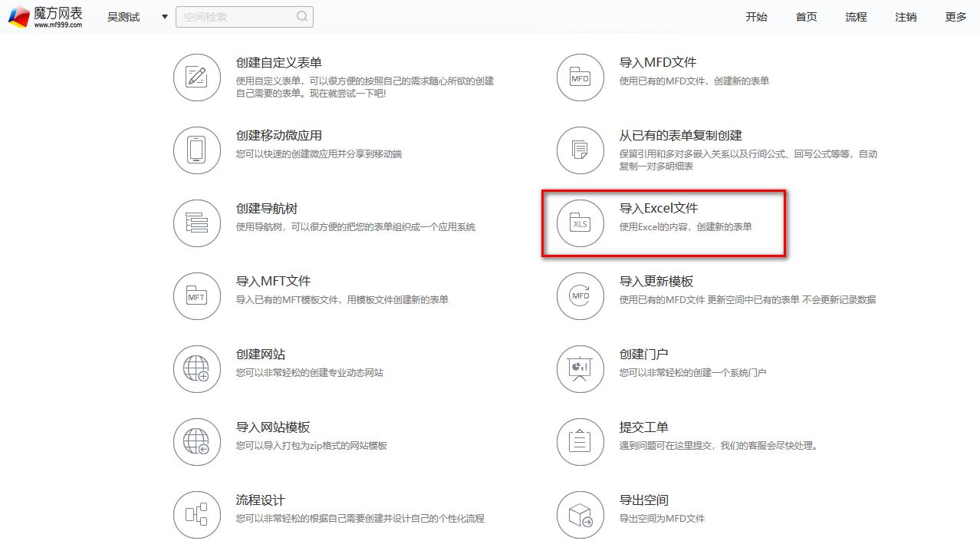The image size is (980, 551).
Task: Open the 导入MFD文件 folder icon
Action: [x=580, y=78]
